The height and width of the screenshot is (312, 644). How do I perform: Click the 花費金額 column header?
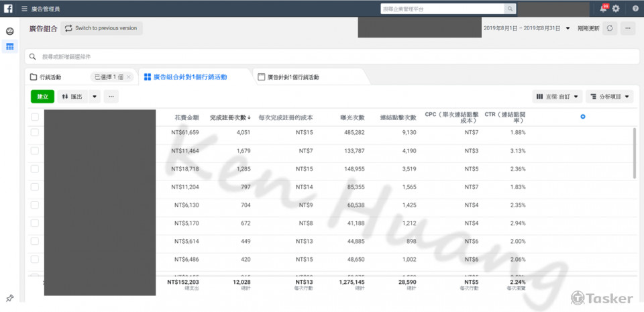(x=187, y=117)
